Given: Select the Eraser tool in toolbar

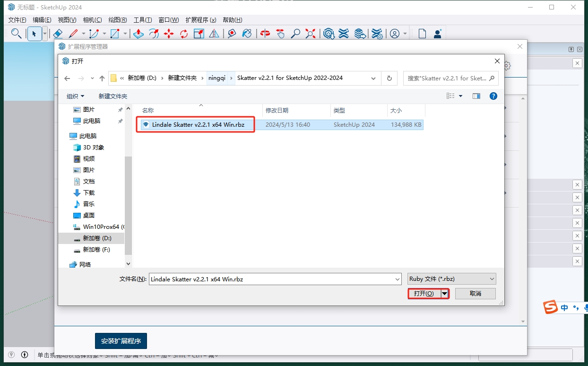Looking at the screenshot, I should pyautogui.click(x=57, y=34).
